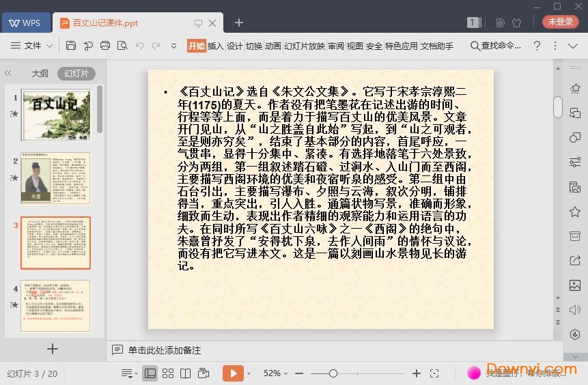Image resolution: width=588 pixels, height=385 pixels.
Task: Open slideshow play options dropdown arrow
Action: [249, 373]
